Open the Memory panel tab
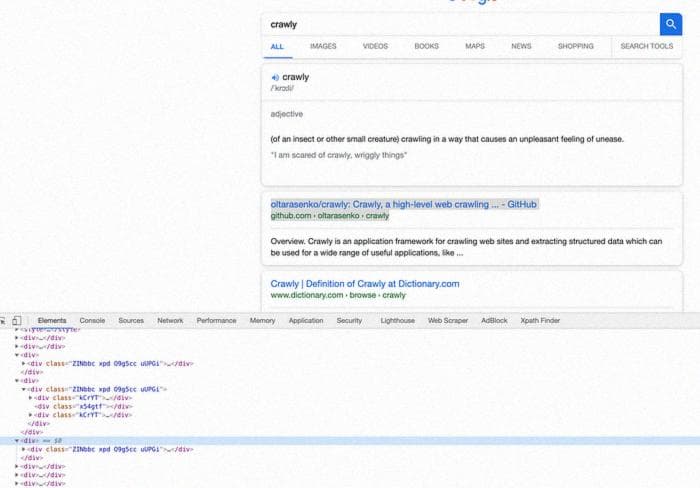This screenshot has width=700, height=488. [x=262, y=321]
